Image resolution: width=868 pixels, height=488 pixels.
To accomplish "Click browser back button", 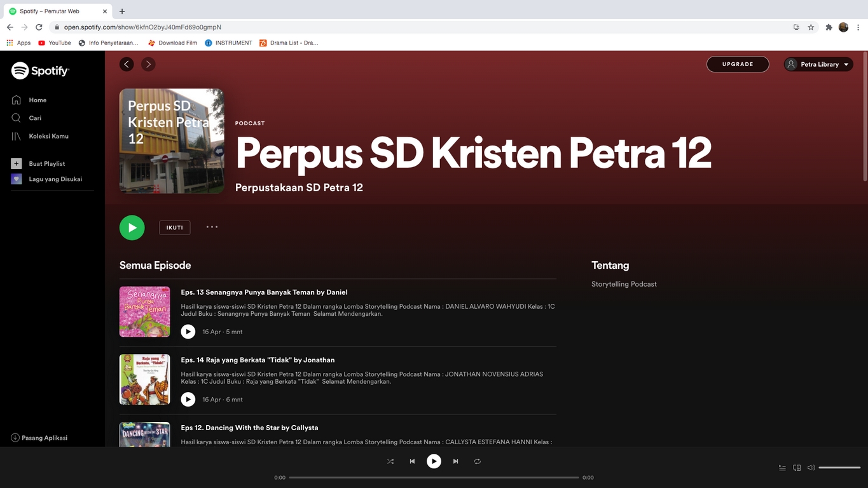I will [10, 27].
